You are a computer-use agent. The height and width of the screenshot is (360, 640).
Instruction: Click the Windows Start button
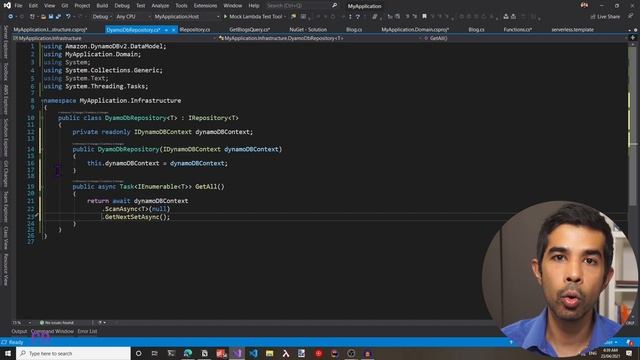tap(8, 353)
